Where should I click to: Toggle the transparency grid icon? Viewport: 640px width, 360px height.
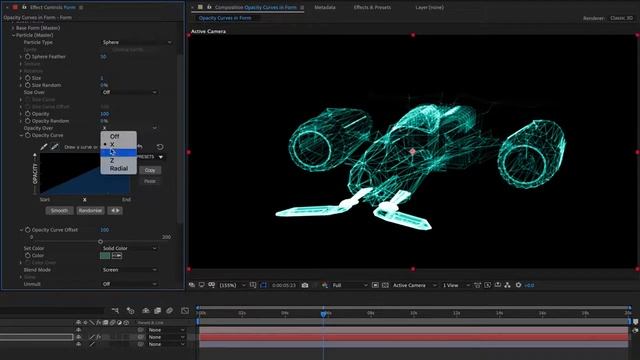[x=385, y=285]
